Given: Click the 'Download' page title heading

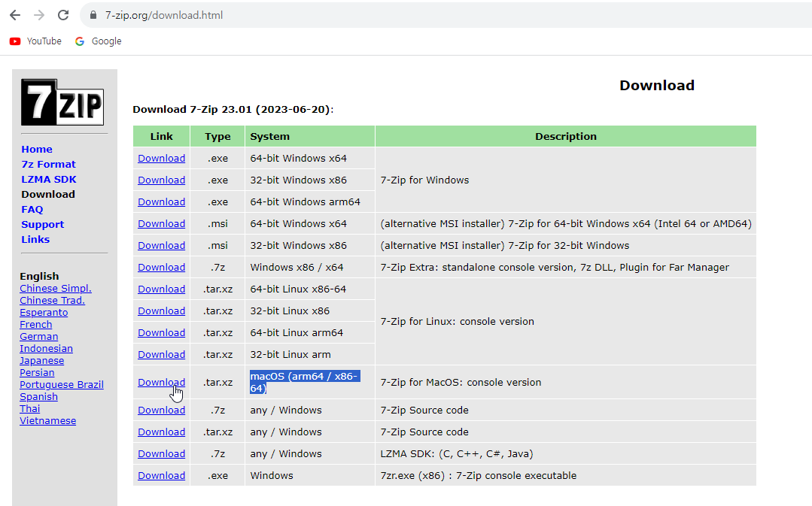Looking at the screenshot, I should 657,86.
